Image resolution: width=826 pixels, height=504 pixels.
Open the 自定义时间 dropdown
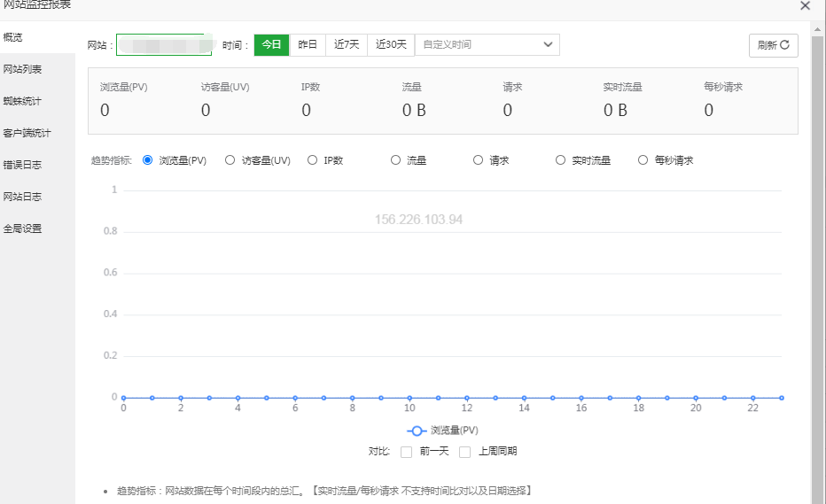[487, 45]
